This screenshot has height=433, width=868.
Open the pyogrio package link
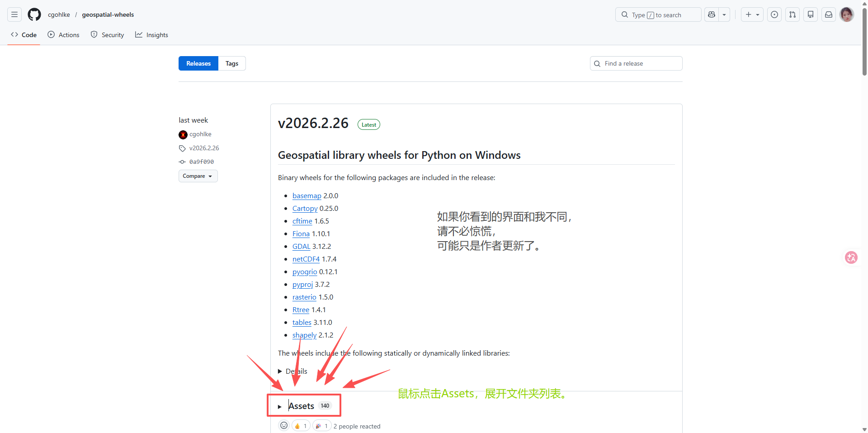pyautogui.click(x=305, y=272)
